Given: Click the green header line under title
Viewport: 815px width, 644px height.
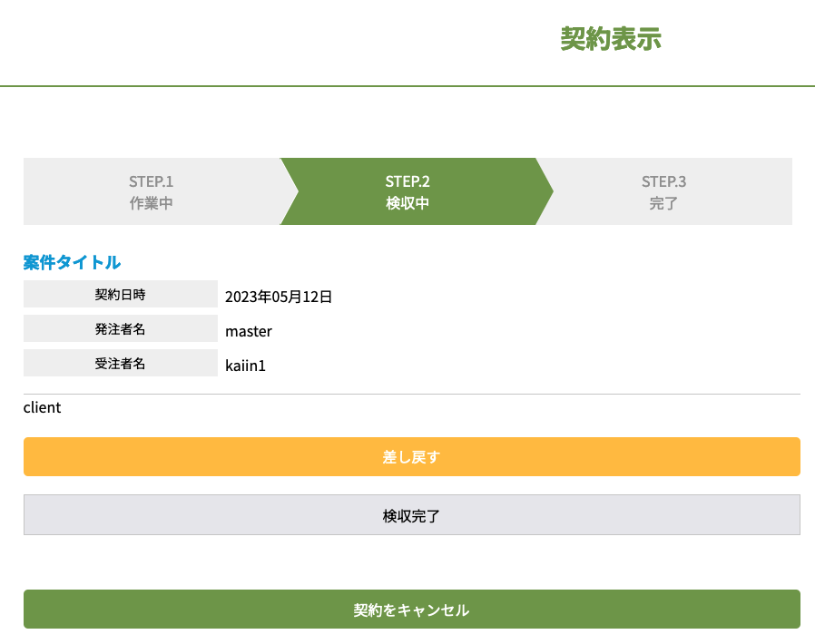Looking at the screenshot, I should (407, 86).
